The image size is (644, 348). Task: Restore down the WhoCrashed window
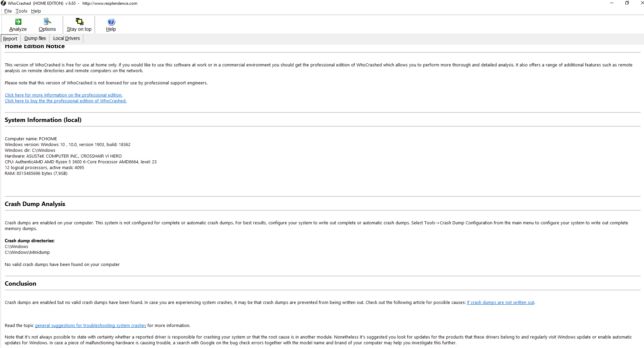[x=627, y=3]
